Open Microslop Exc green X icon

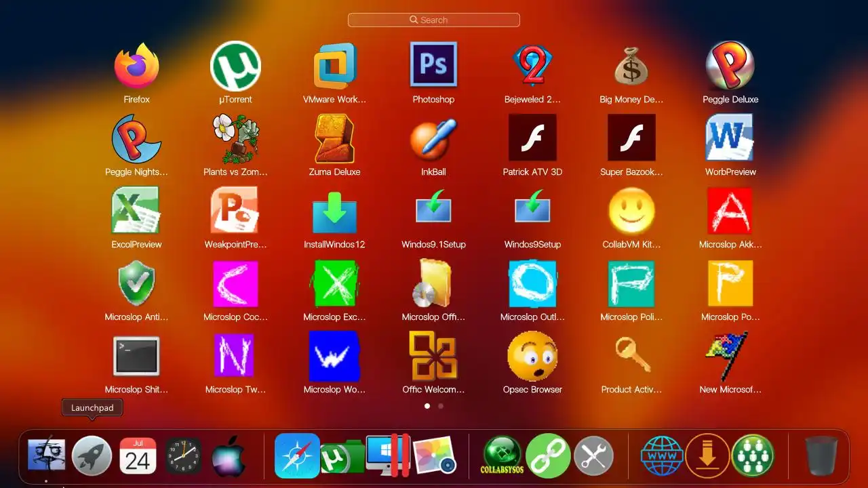334,284
